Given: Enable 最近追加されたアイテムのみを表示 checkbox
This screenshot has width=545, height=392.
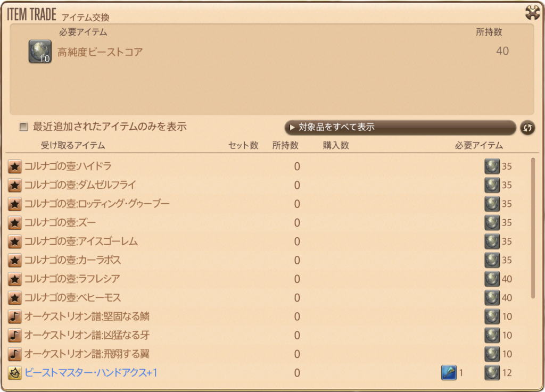Looking at the screenshot, I should [x=23, y=127].
